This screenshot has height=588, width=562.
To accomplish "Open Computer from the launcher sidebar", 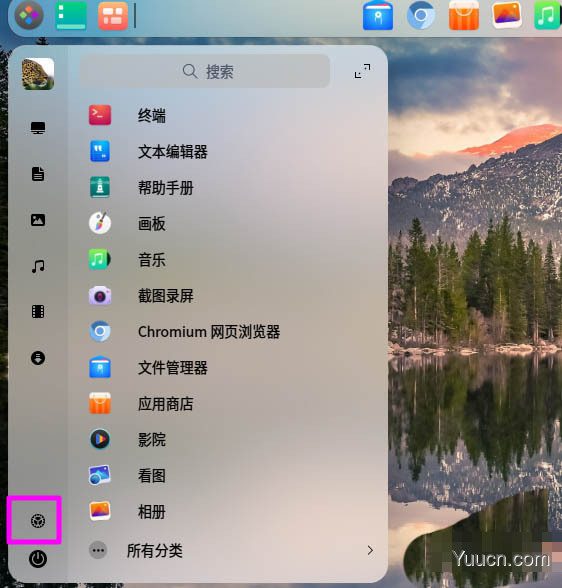I will (38, 128).
